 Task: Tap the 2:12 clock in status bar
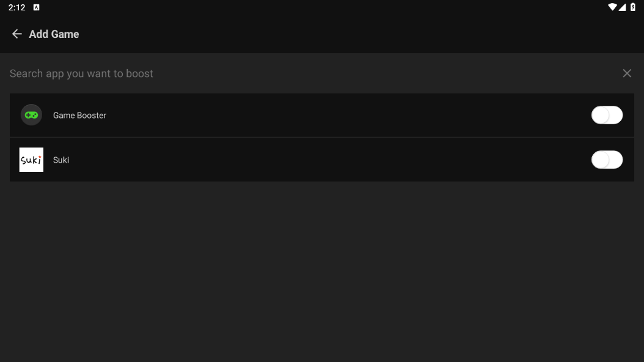click(16, 7)
